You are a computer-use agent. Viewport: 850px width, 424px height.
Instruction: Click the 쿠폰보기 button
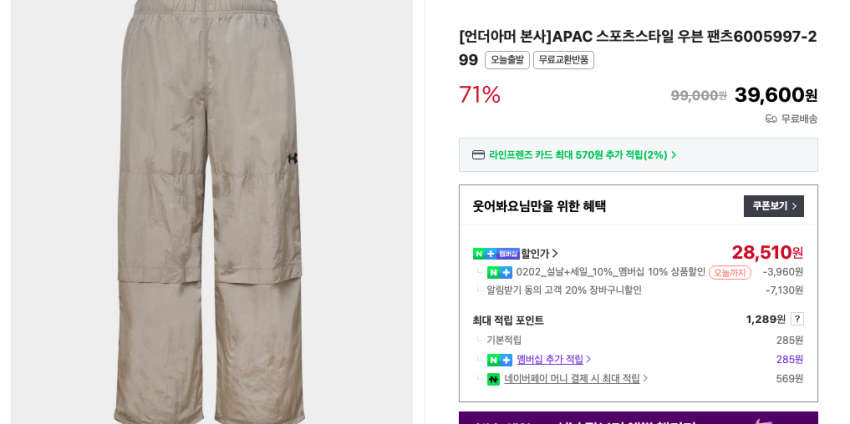point(773,206)
